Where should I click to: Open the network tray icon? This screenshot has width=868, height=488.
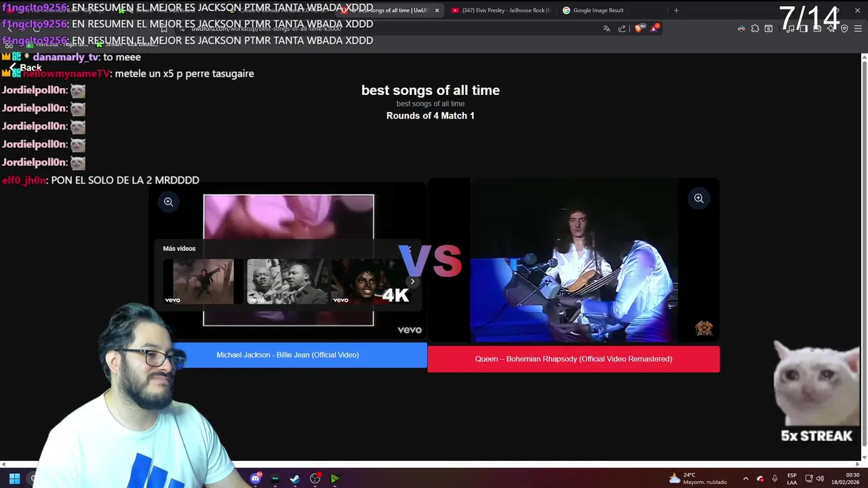(808, 479)
